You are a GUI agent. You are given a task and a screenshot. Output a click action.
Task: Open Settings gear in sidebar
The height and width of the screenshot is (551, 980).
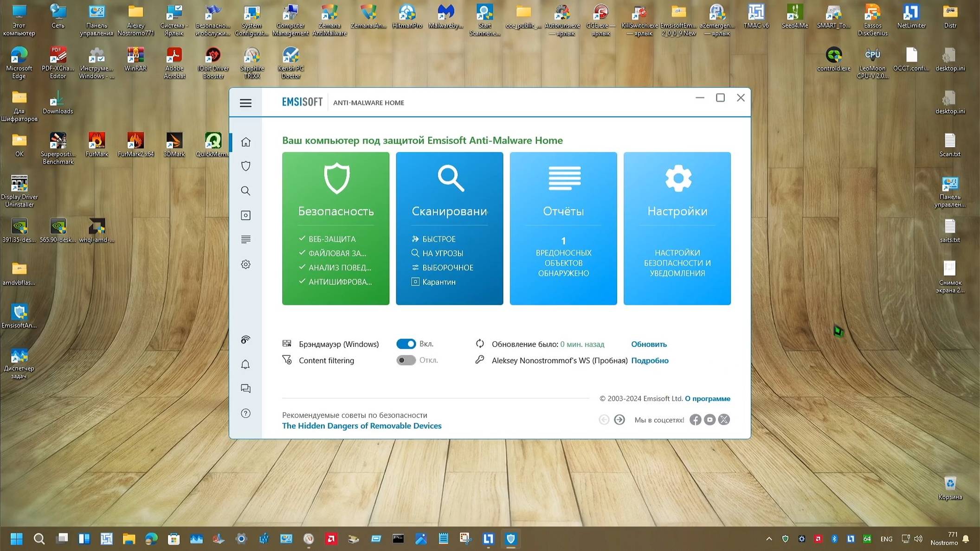[245, 264]
